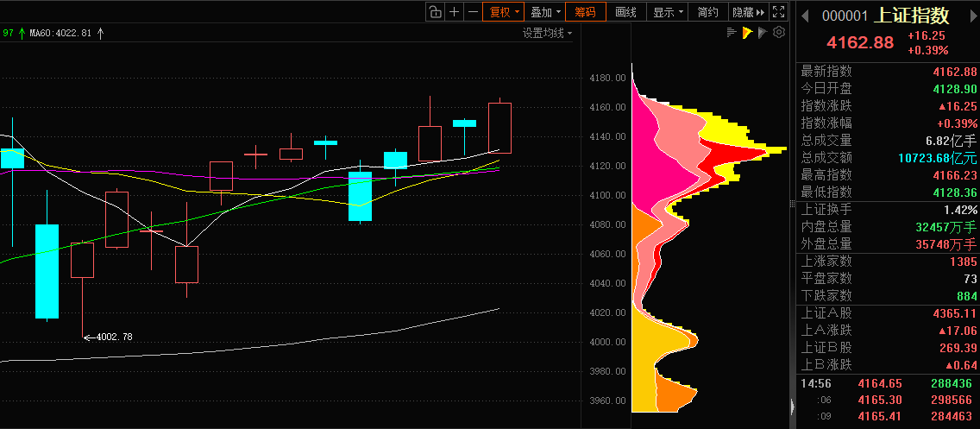Click the 上涨家数 value 1385

pos(964,262)
